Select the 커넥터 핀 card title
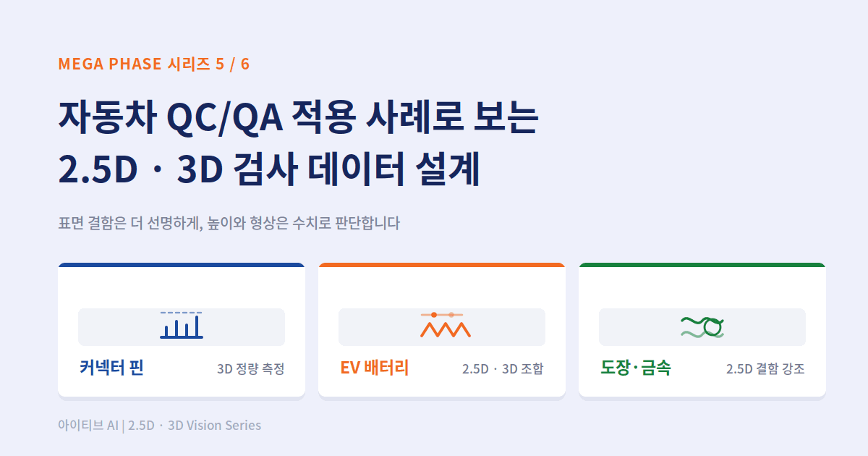This screenshot has height=456, width=868. tap(111, 368)
